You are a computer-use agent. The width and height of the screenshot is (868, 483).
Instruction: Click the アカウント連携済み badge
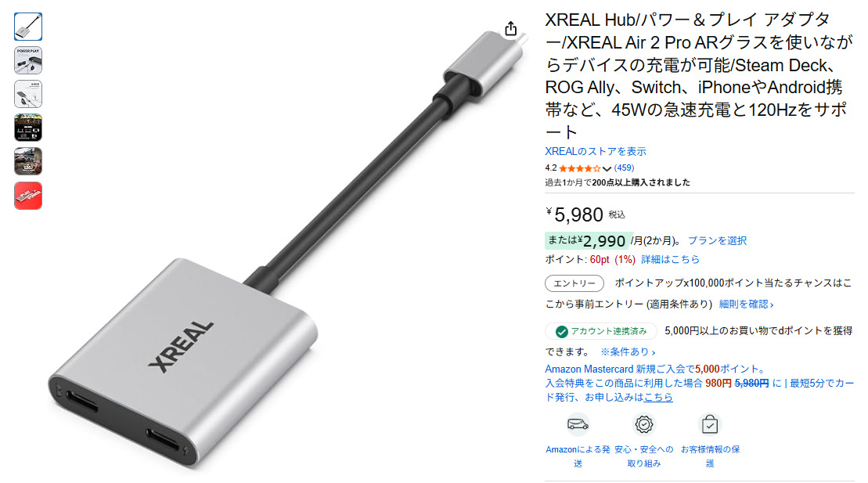pyautogui.click(x=600, y=331)
